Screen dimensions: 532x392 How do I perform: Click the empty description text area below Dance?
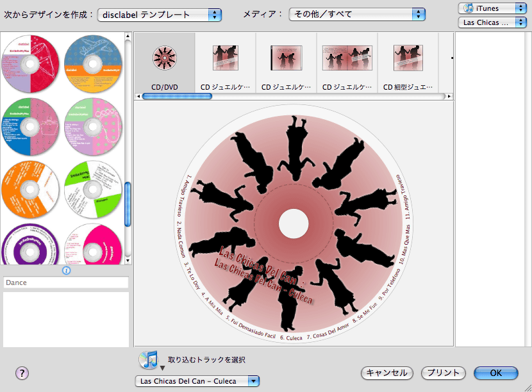66,320
